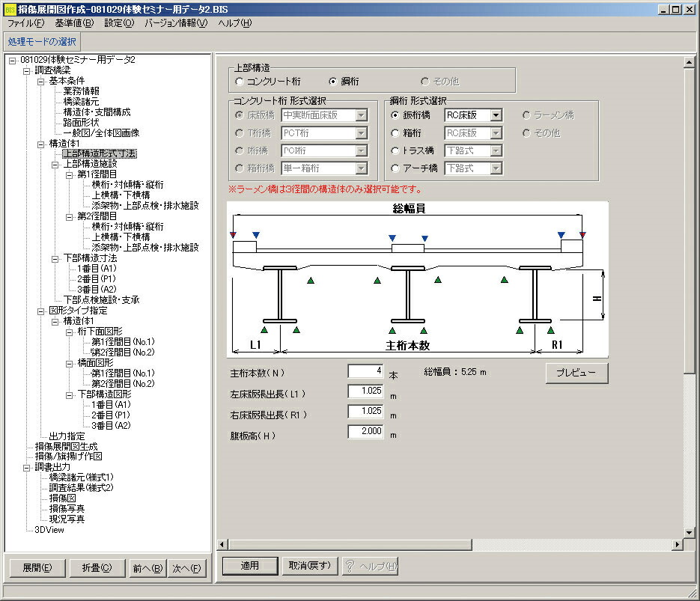The image size is (700, 601).
Task: Collapse the 調査橋梁 tree node
Action: point(26,70)
